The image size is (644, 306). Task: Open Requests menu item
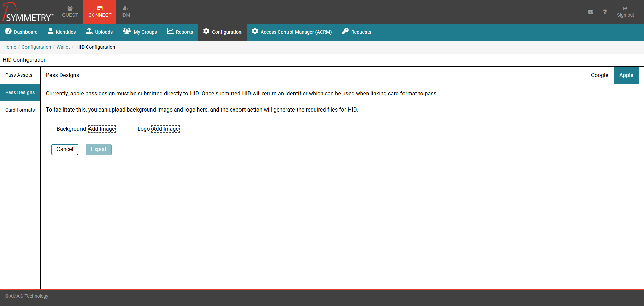click(x=357, y=32)
